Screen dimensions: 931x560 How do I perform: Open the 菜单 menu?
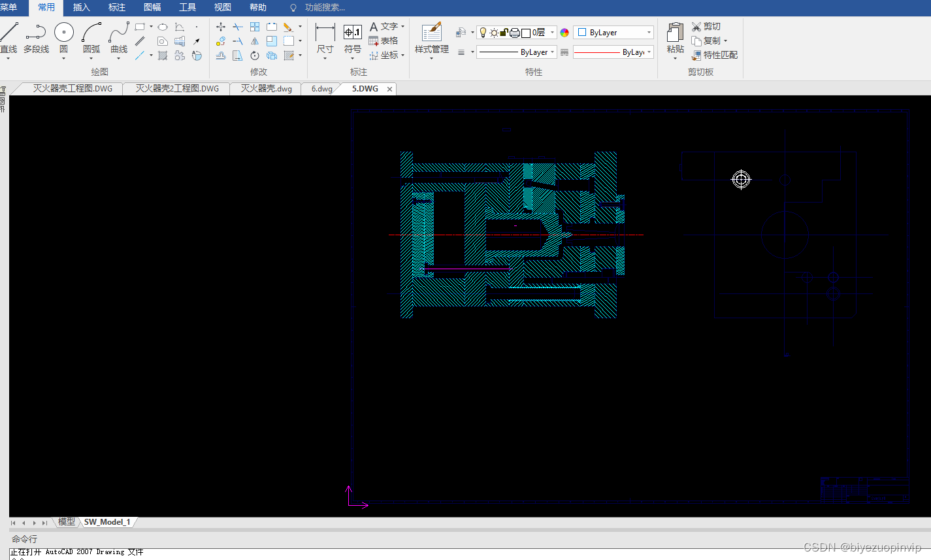[x=8, y=7]
